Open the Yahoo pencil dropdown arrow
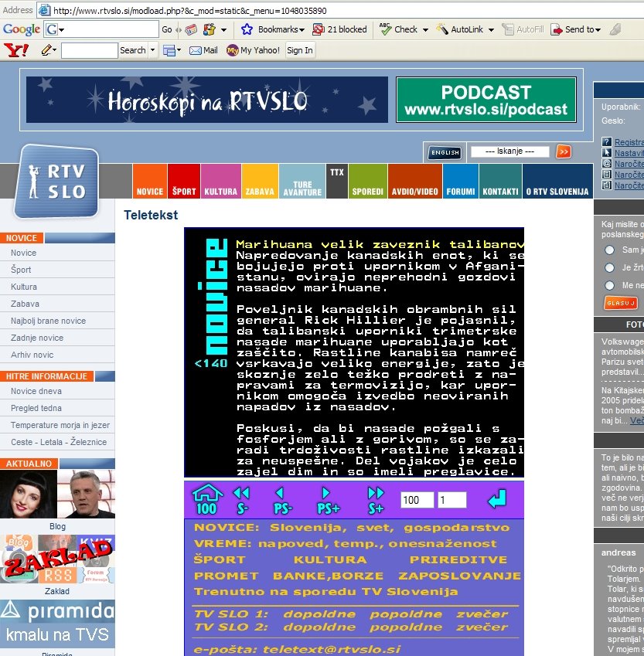The image size is (644, 656). [x=54, y=50]
